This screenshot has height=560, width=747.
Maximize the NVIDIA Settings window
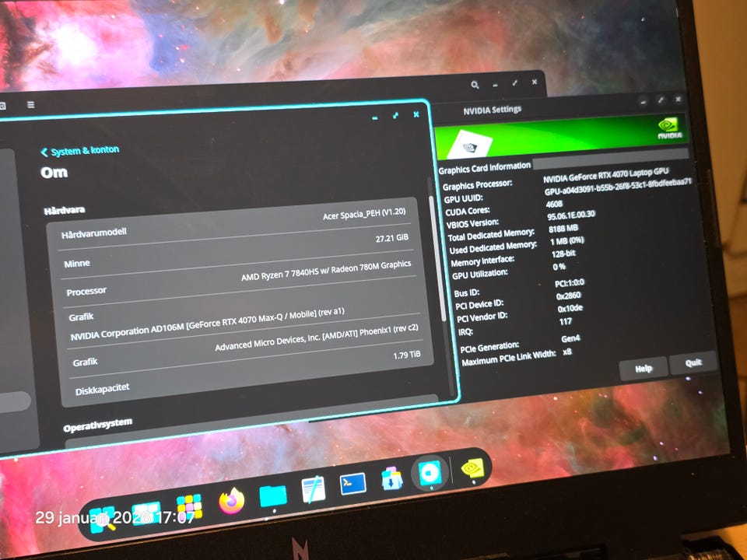point(661,100)
